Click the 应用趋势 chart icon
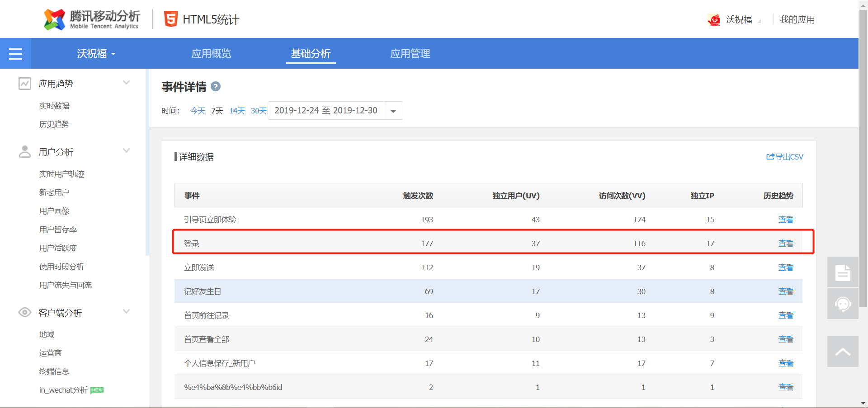The image size is (868, 408). (x=25, y=84)
